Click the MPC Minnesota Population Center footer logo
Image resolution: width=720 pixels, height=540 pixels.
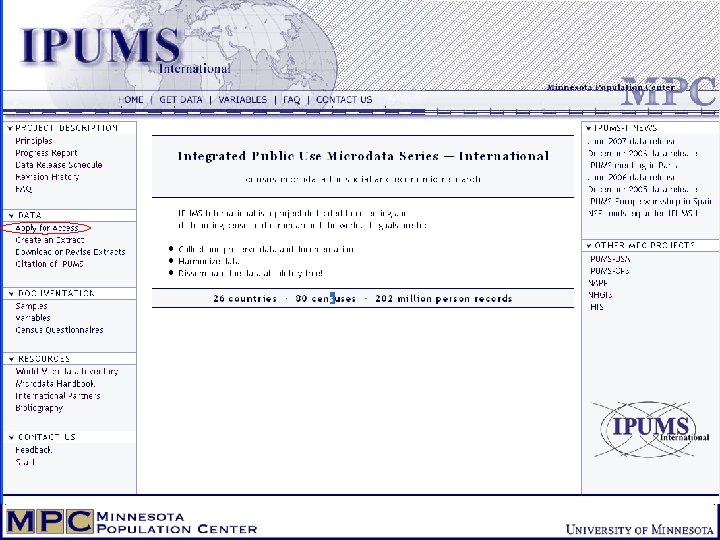pyautogui.click(x=132, y=523)
